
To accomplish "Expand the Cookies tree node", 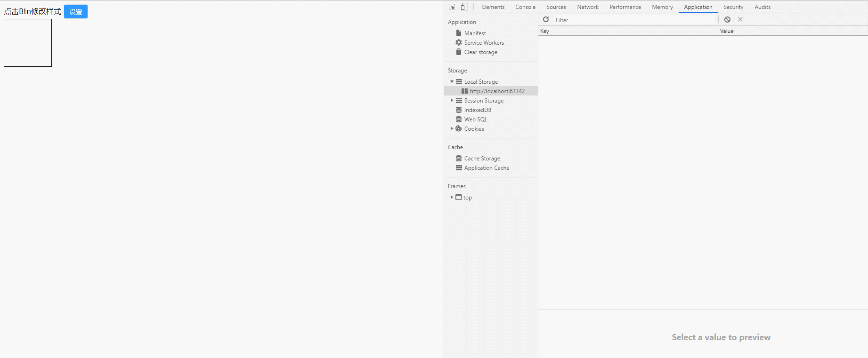I will [452, 129].
